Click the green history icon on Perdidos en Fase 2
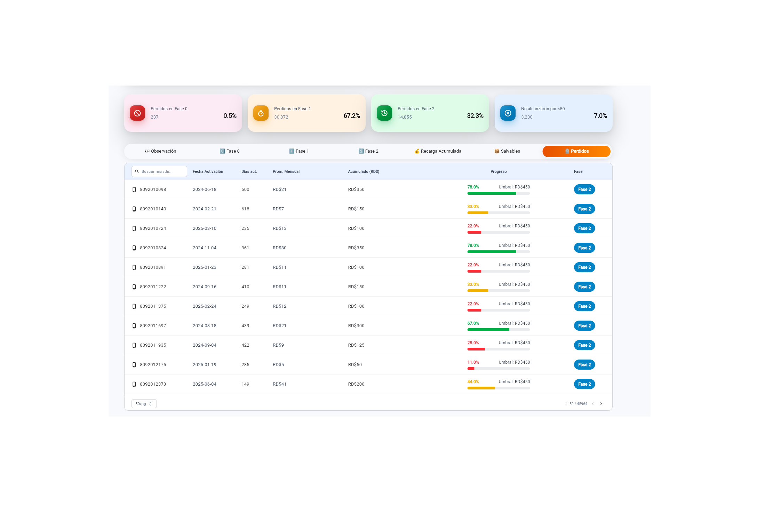 [x=384, y=113]
